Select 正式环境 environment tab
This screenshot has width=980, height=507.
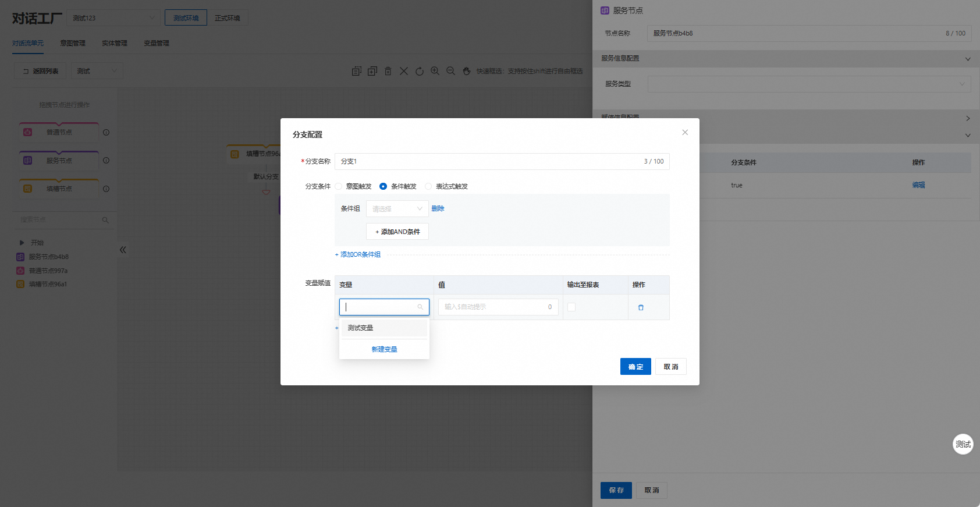(x=228, y=18)
